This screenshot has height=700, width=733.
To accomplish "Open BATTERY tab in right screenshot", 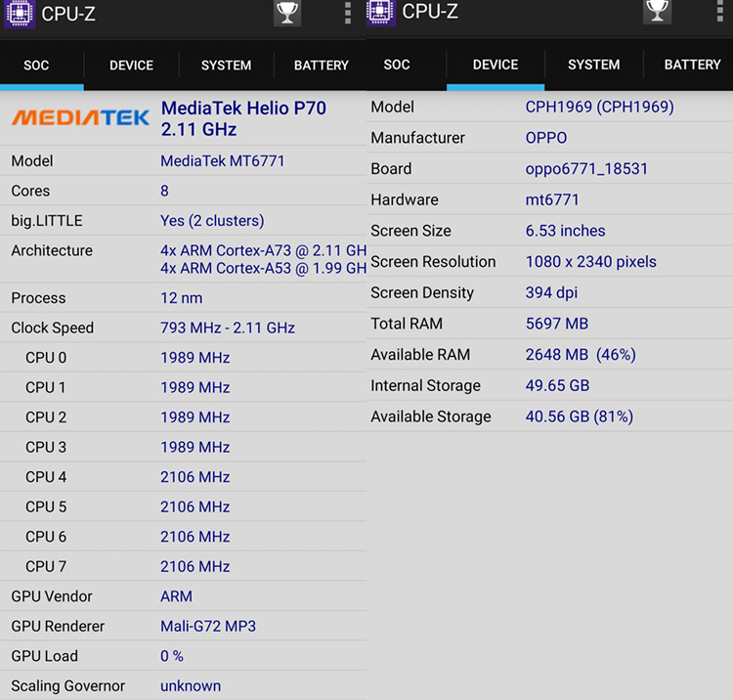I will 692,65.
